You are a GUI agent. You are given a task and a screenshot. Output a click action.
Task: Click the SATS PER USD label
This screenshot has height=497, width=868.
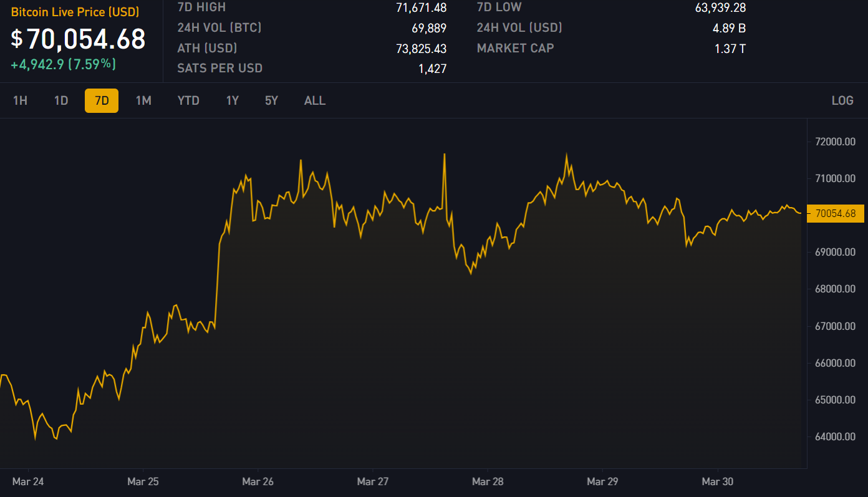(219, 68)
